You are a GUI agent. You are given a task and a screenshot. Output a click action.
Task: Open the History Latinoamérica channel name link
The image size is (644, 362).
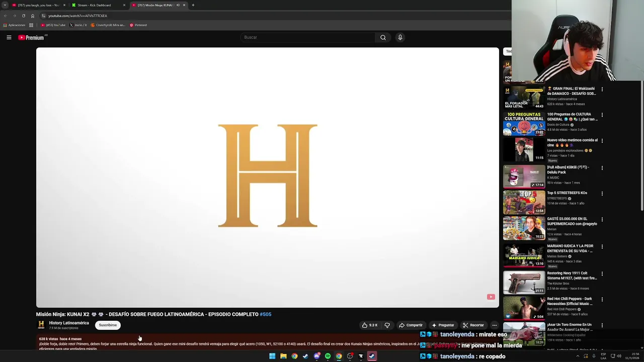(x=69, y=323)
